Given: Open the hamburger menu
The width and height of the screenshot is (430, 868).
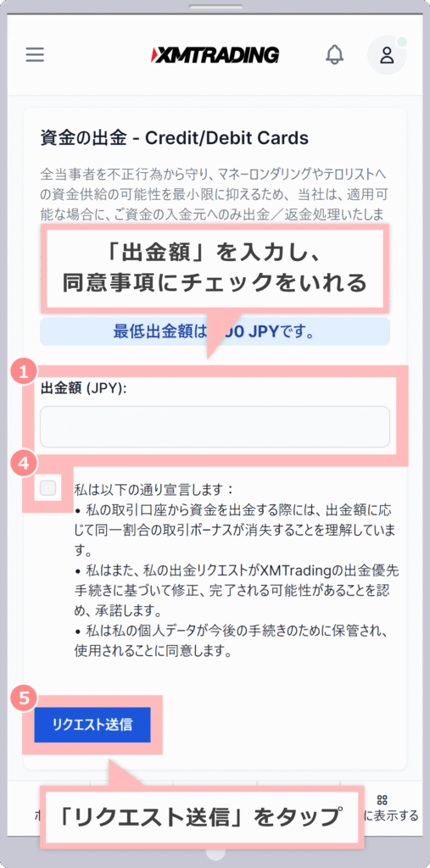Looking at the screenshot, I should 35,55.
